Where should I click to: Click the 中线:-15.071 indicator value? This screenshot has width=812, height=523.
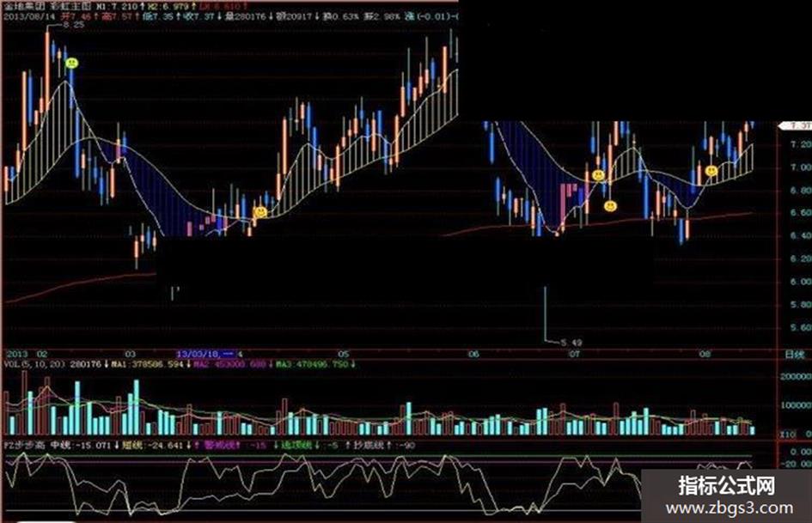pos(80,446)
